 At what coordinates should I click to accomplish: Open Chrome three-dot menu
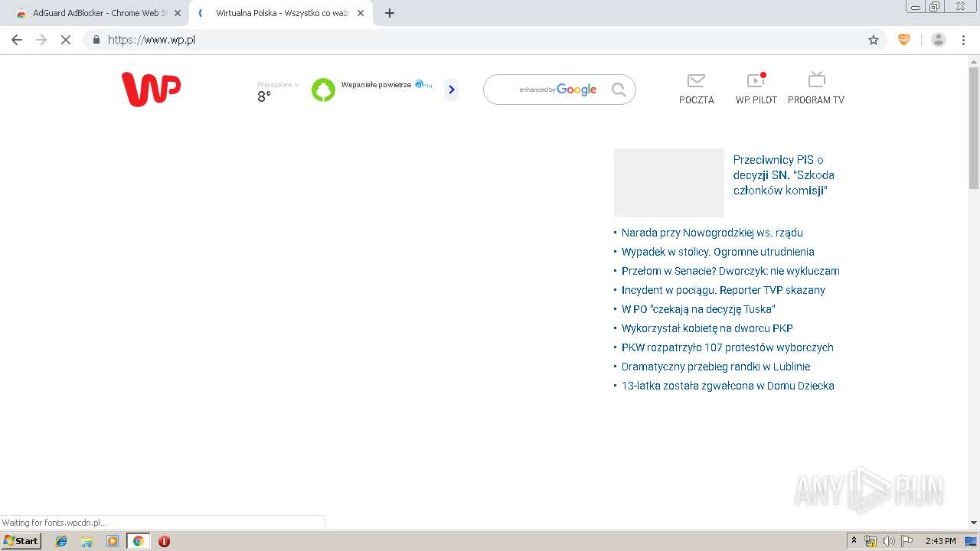click(x=964, y=40)
